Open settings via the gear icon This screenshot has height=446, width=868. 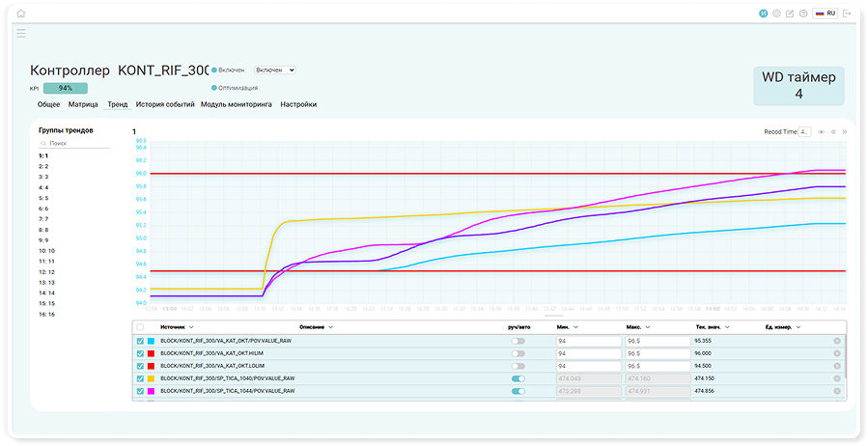pos(776,14)
